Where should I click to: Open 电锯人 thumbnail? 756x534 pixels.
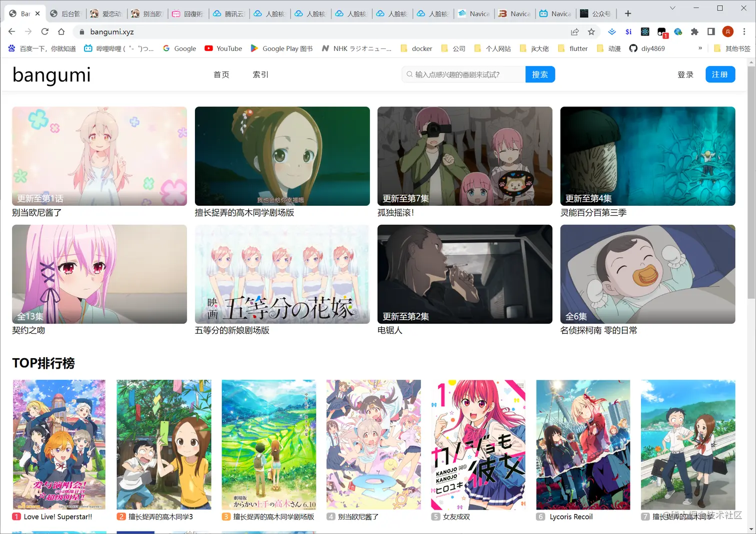465,274
